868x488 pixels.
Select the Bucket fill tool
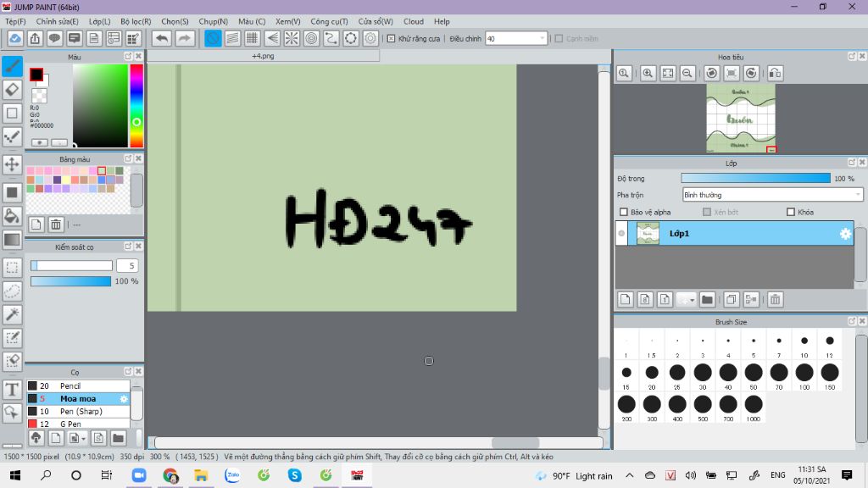[x=12, y=216]
